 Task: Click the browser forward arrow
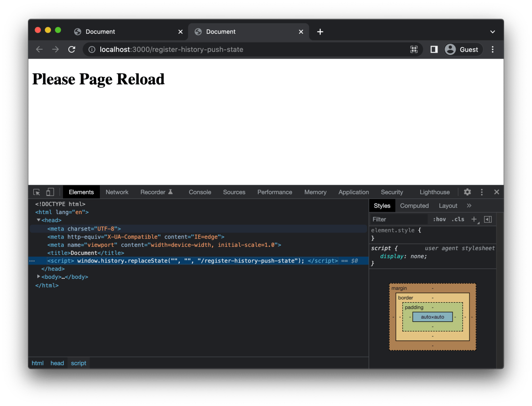(x=55, y=50)
